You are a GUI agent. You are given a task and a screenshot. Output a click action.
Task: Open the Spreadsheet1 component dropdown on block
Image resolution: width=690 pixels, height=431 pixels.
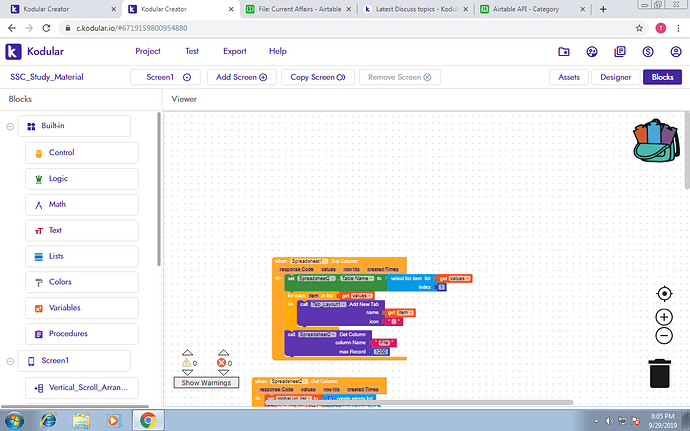click(309, 261)
